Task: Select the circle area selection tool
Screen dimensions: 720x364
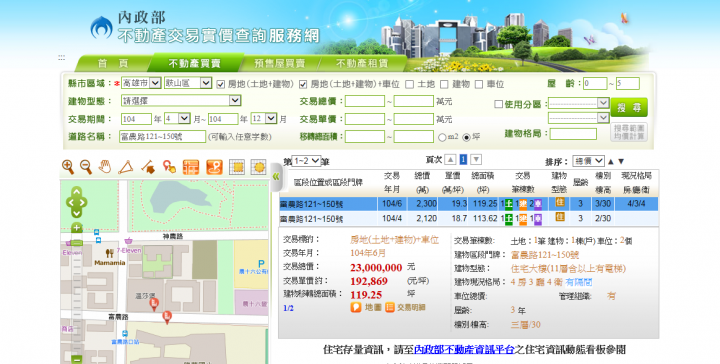Action: click(x=259, y=167)
